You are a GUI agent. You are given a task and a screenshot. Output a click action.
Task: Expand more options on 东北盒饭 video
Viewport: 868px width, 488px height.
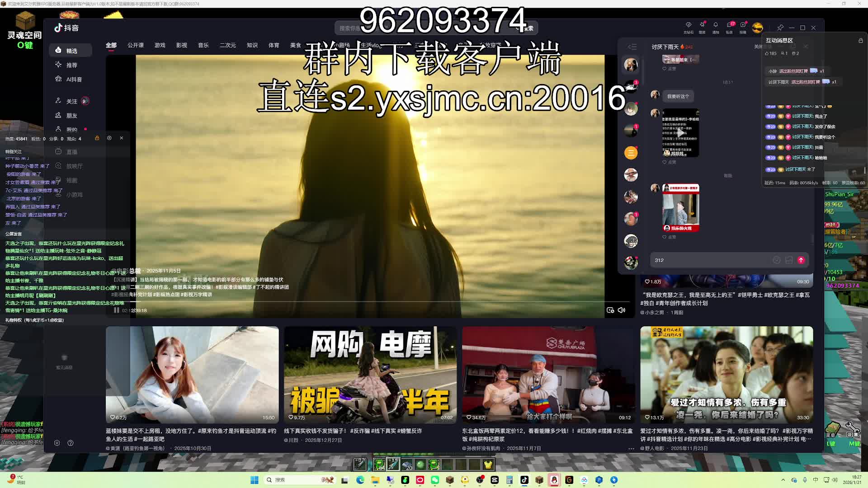(631, 448)
